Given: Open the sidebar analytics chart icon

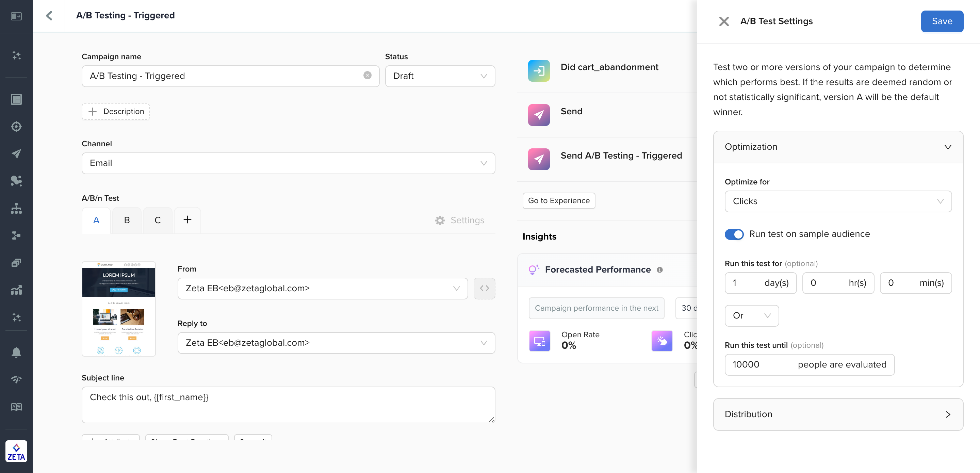Looking at the screenshot, I should pyautogui.click(x=16, y=290).
